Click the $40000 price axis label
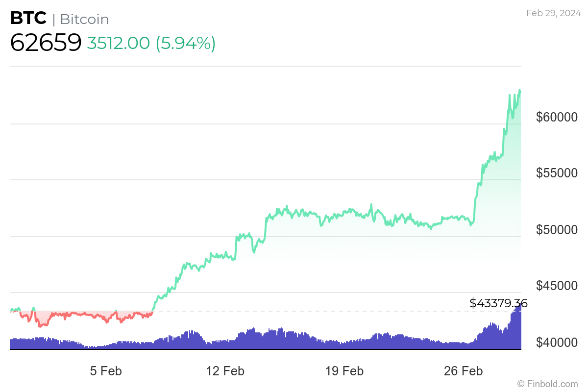588x392 pixels. coord(556,342)
